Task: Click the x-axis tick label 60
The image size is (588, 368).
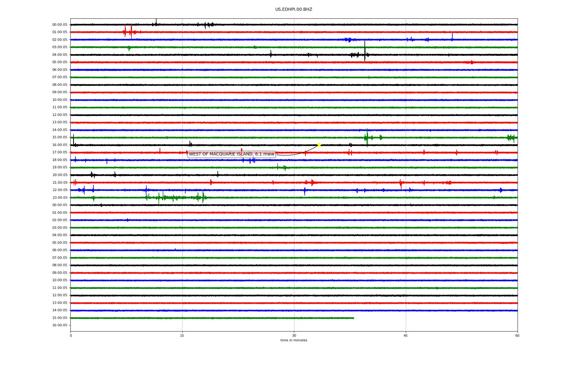Action: coord(517,335)
